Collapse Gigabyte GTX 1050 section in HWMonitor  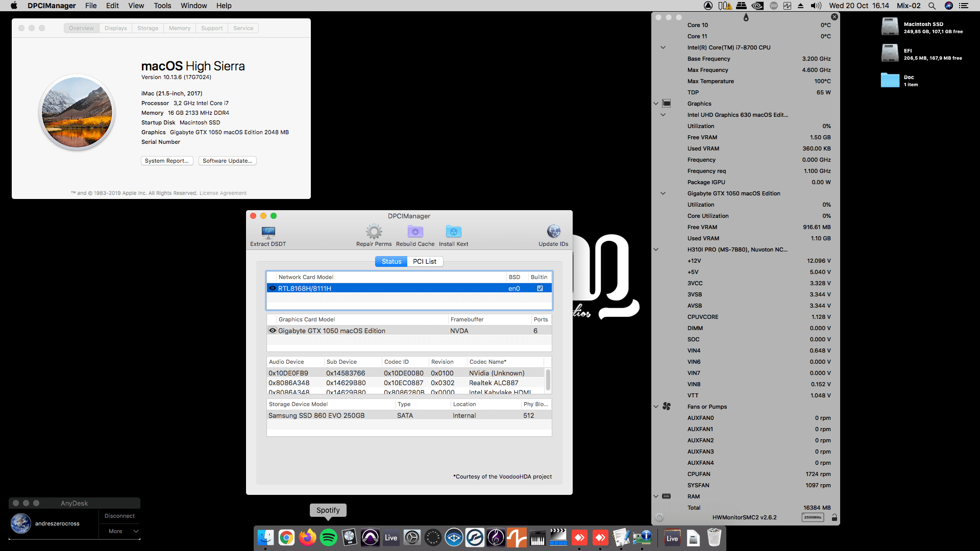(x=663, y=193)
